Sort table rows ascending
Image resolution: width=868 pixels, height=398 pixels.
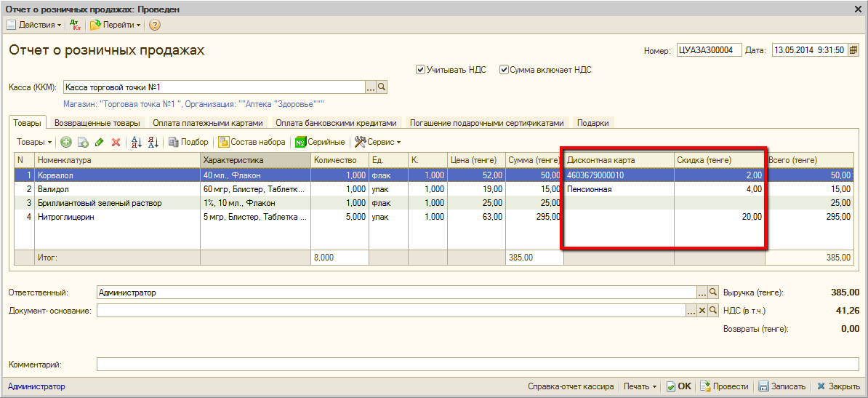136,142
